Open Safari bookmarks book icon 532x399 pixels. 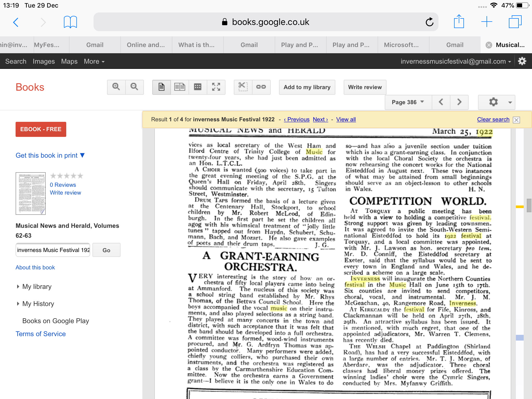click(70, 22)
